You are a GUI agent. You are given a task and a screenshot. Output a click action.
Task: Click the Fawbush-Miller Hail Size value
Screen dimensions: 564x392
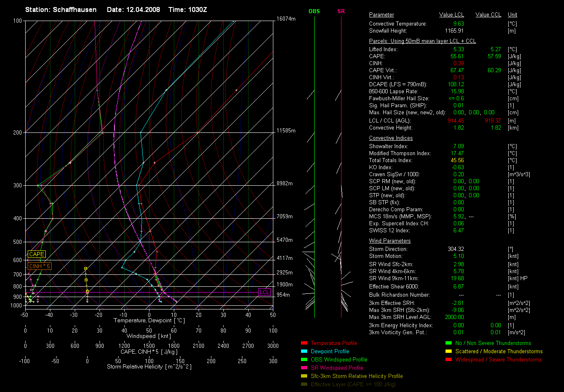(456, 99)
